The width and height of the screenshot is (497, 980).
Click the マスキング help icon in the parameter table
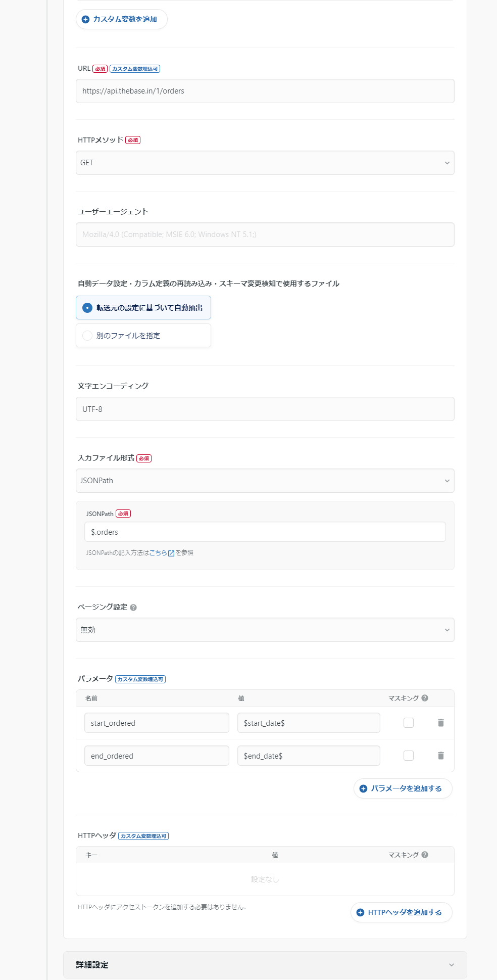[425, 697]
